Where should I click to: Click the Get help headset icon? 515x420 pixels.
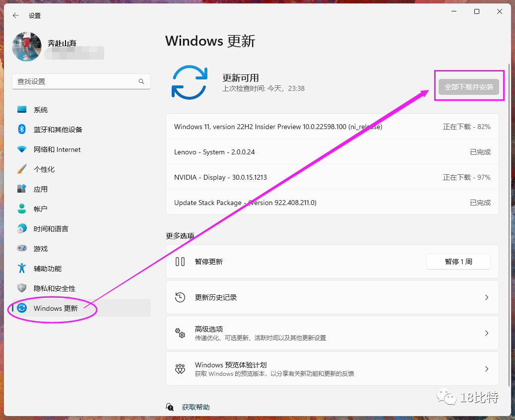pos(170,407)
